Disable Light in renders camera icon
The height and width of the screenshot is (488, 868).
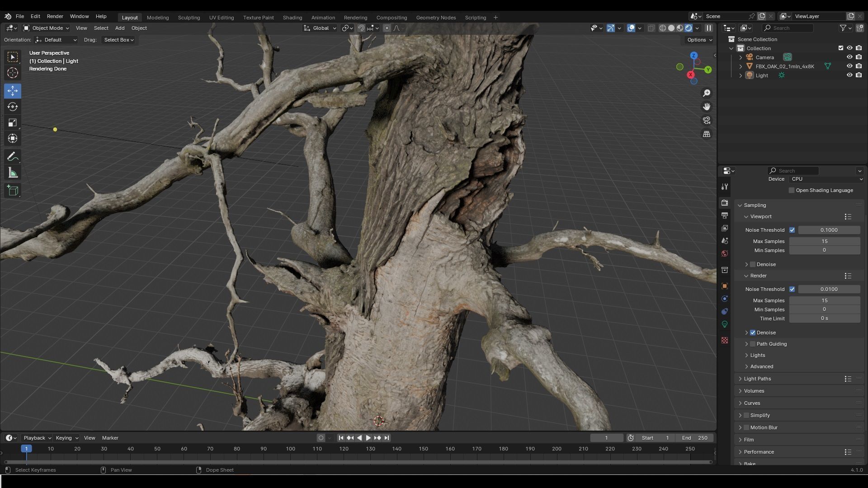(859, 75)
